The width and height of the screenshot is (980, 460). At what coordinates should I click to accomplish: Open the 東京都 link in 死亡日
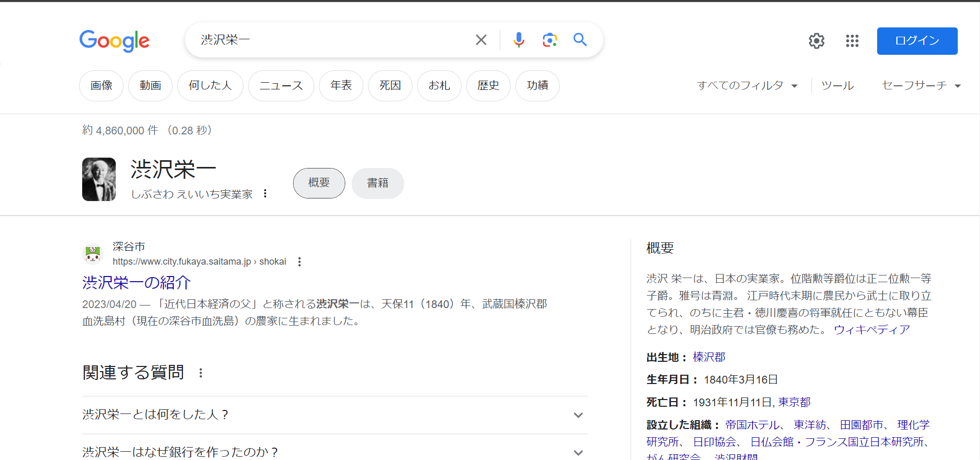click(x=794, y=402)
